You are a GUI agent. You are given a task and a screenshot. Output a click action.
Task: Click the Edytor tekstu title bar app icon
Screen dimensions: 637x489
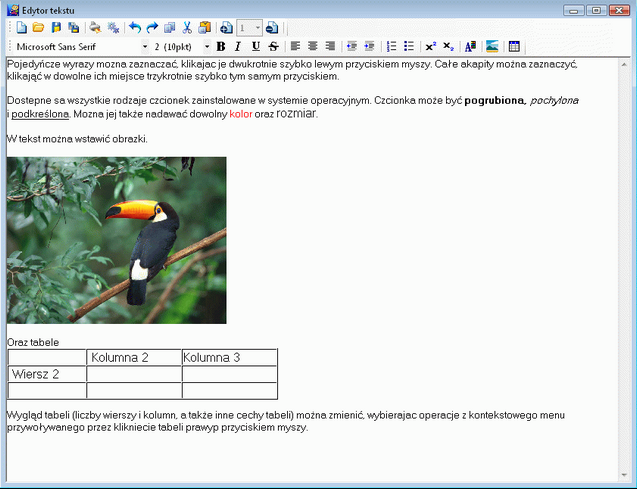(13, 10)
